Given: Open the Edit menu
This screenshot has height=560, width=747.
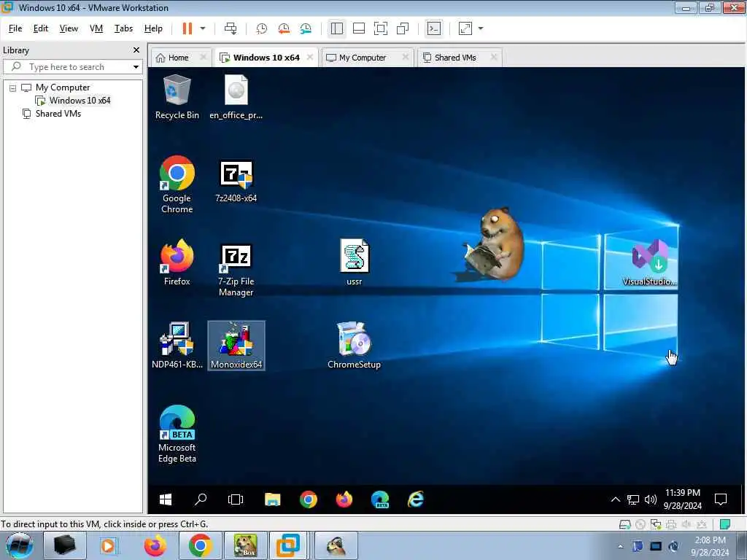Looking at the screenshot, I should click(x=41, y=28).
